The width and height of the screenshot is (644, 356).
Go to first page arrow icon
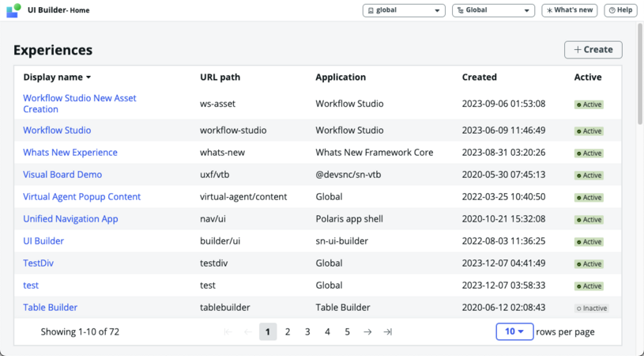228,331
